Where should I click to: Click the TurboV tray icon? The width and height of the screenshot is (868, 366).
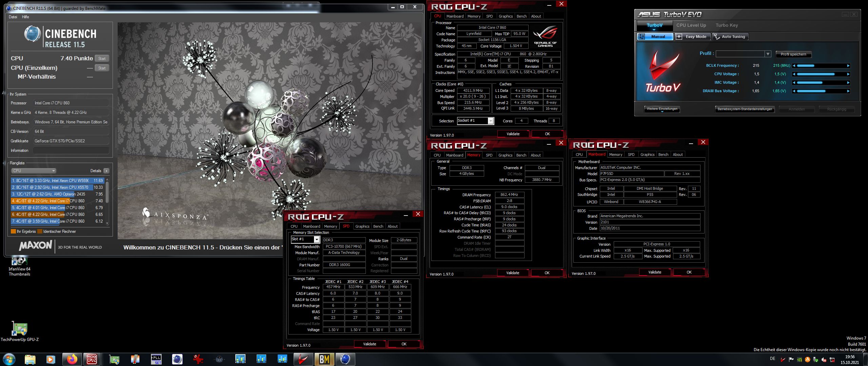783,360
